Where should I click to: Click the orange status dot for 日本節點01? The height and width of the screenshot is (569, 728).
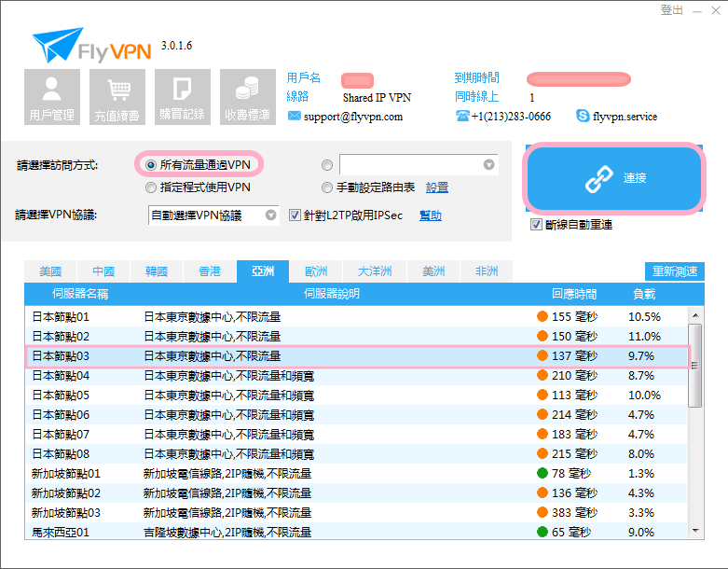click(542, 316)
